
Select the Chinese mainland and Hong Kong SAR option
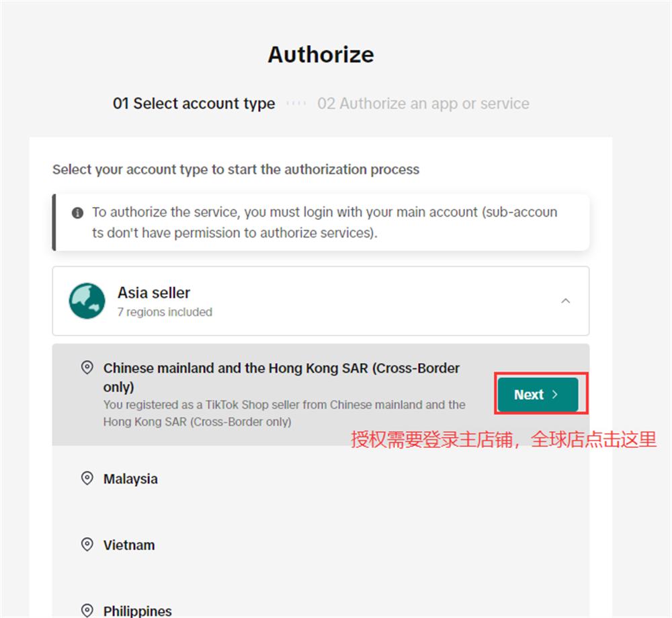coord(321,395)
